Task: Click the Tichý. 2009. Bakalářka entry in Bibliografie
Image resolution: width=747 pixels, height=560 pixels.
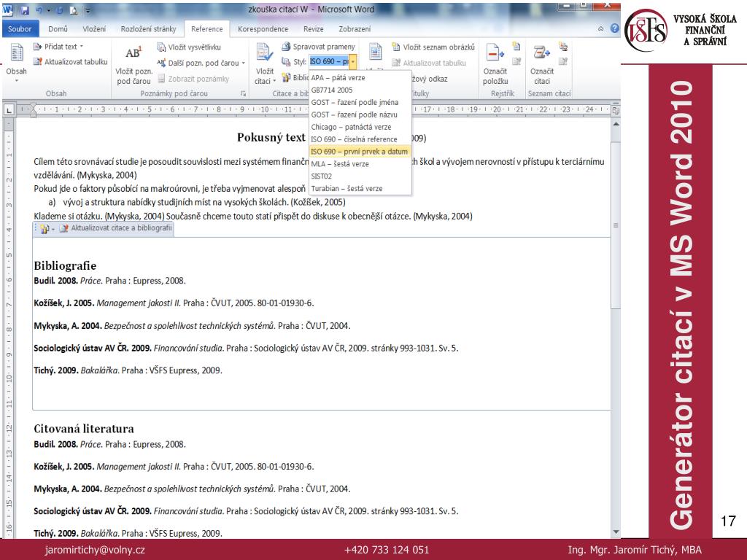Action: pos(128,370)
